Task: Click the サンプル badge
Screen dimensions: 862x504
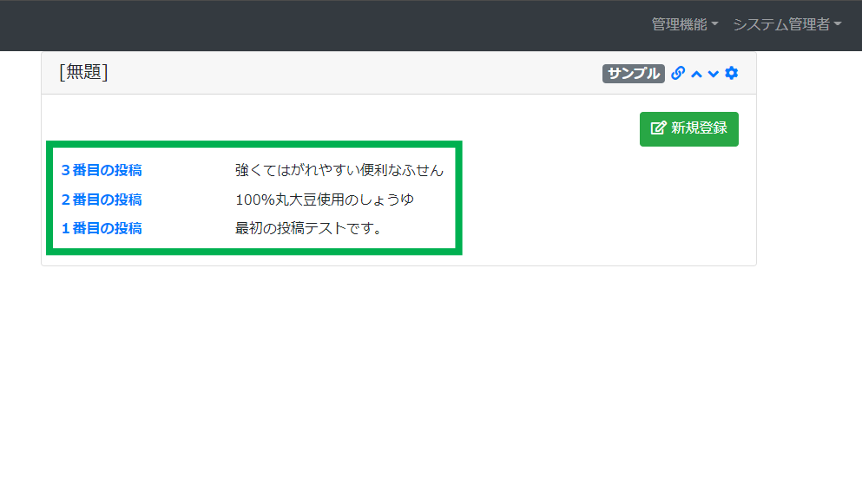Action: [x=633, y=73]
